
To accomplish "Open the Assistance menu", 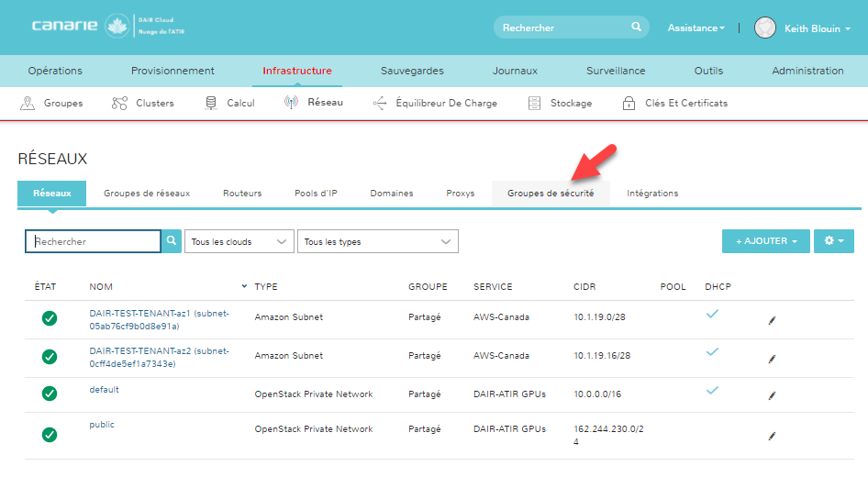I will point(696,28).
